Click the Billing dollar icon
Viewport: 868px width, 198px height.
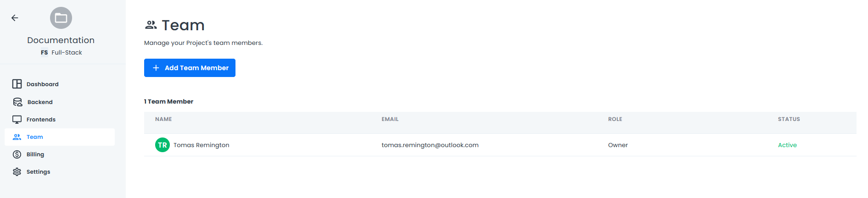tap(17, 154)
